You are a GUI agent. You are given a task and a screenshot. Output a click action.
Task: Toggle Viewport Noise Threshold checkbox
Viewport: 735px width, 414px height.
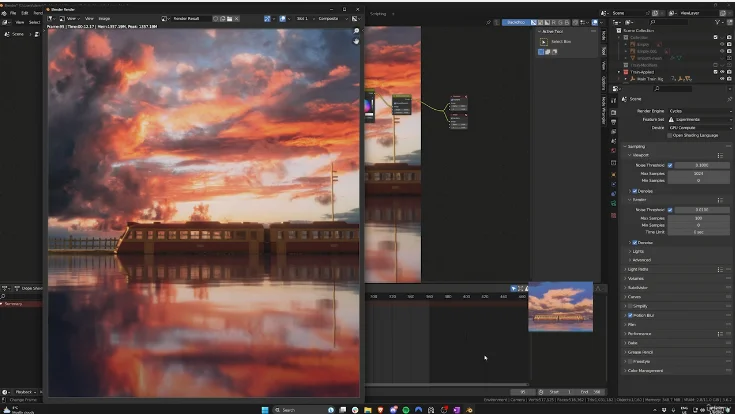tap(670, 165)
